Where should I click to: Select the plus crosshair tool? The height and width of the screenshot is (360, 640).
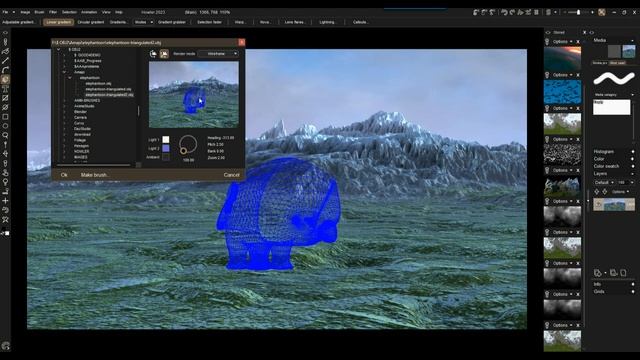click(5, 200)
